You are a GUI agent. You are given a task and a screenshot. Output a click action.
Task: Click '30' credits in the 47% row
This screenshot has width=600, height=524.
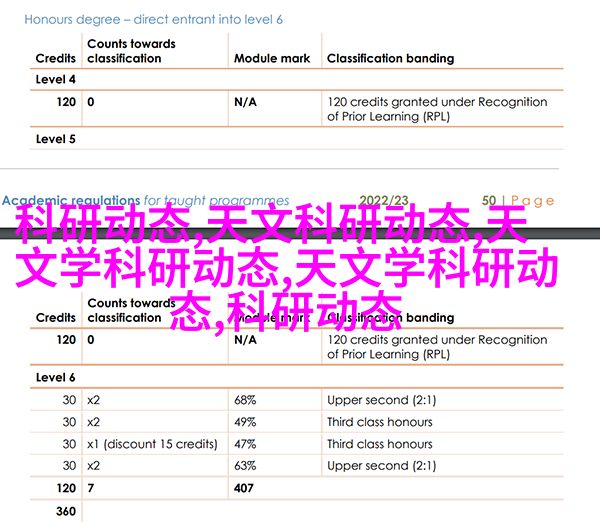pos(69,444)
